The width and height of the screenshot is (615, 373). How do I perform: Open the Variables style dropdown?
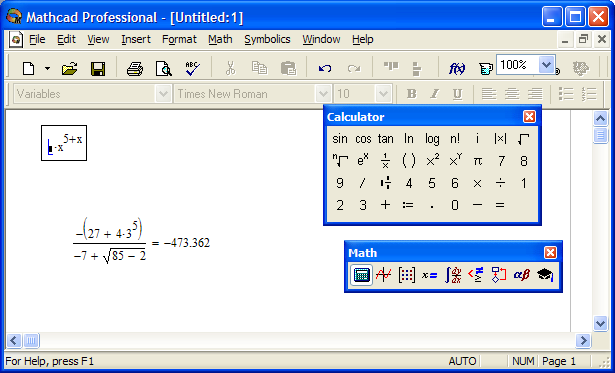pyautogui.click(x=162, y=94)
